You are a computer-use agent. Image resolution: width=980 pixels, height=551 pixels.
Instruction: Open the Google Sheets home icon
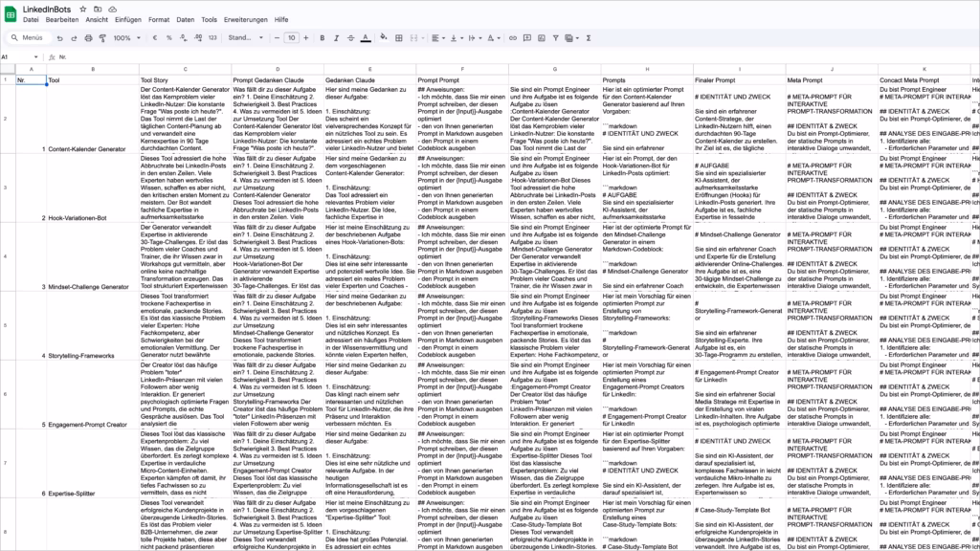point(11,13)
